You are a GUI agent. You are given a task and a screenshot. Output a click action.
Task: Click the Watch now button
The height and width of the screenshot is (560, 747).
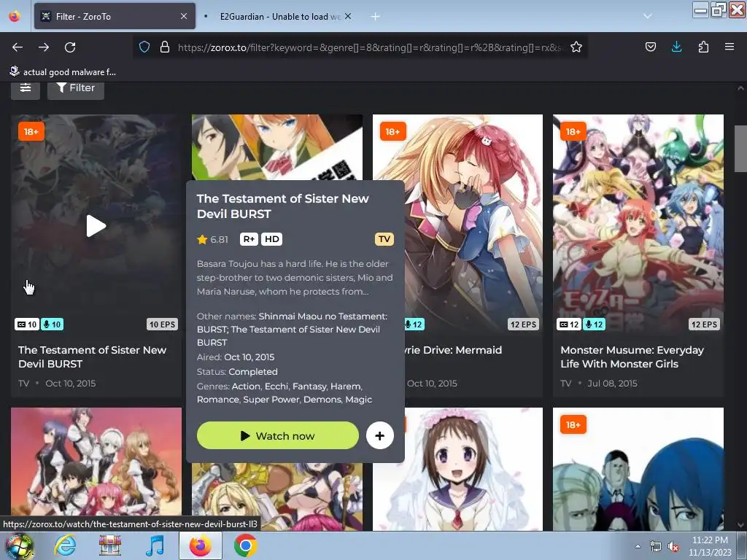(278, 436)
